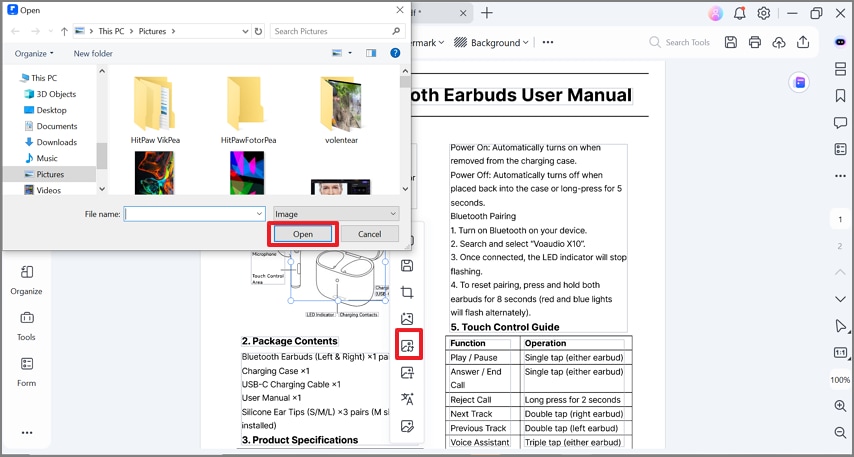Open the HitPaw VikPea folder

pyautogui.click(x=155, y=110)
